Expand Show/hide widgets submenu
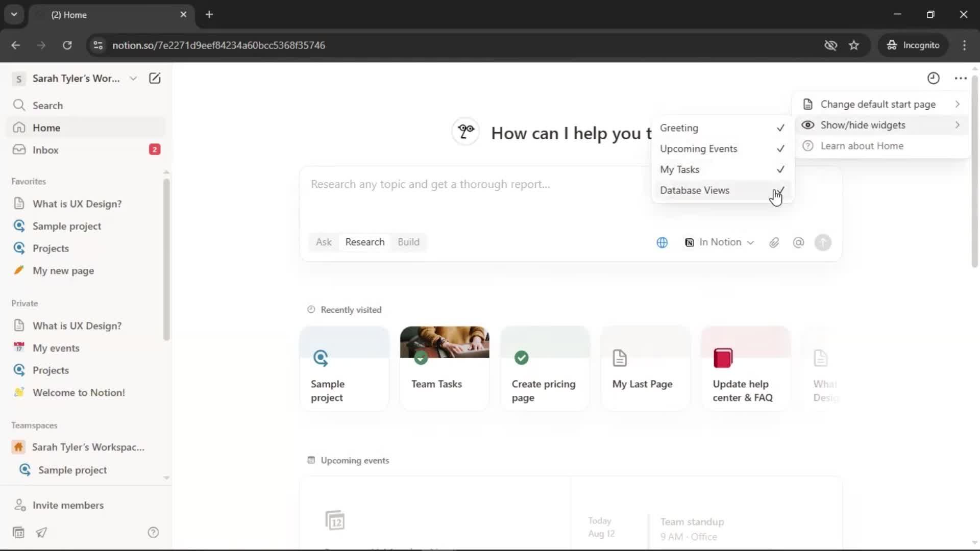 pyautogui.click(x=881, y=125)
